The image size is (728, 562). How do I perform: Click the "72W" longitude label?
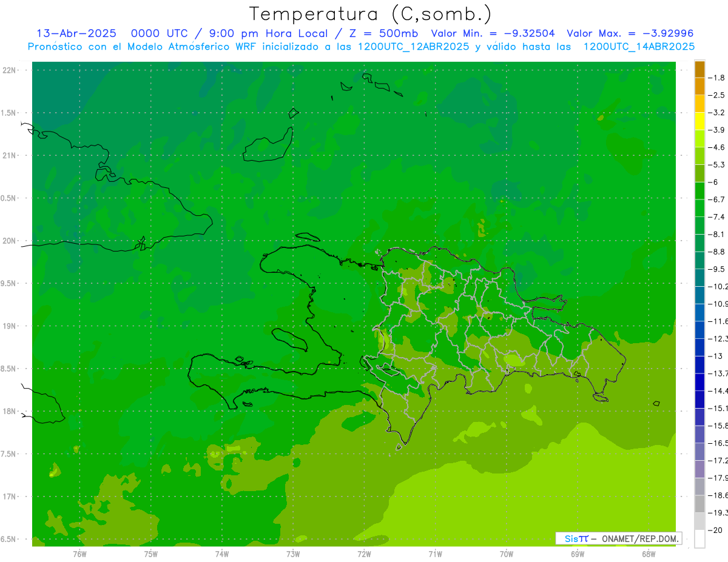point(364,554)
